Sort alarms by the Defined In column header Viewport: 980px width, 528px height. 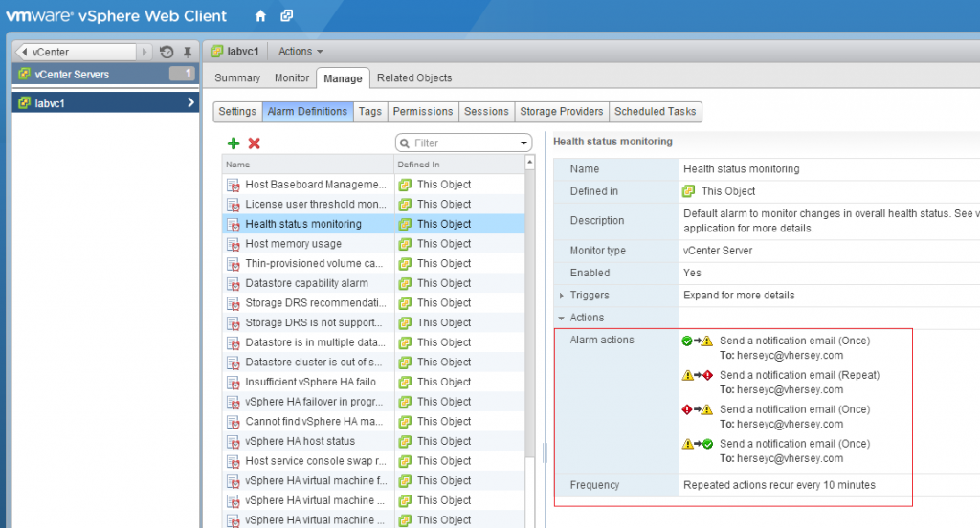[459, 165]
